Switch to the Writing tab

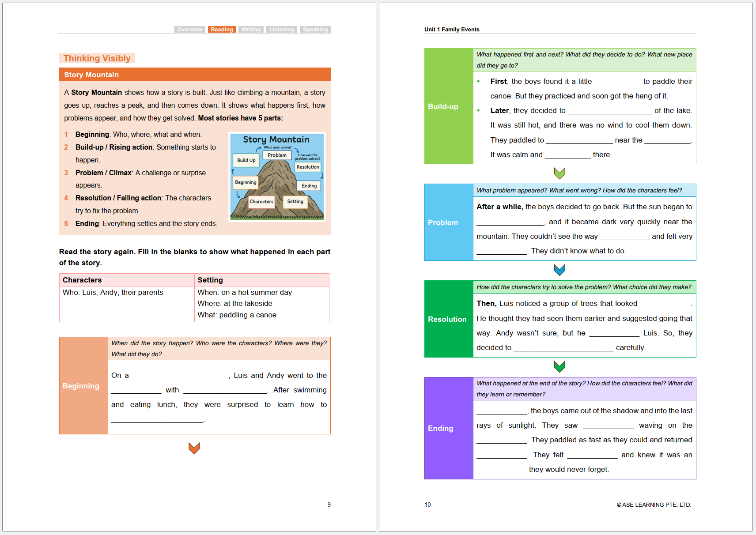point(251,30)
